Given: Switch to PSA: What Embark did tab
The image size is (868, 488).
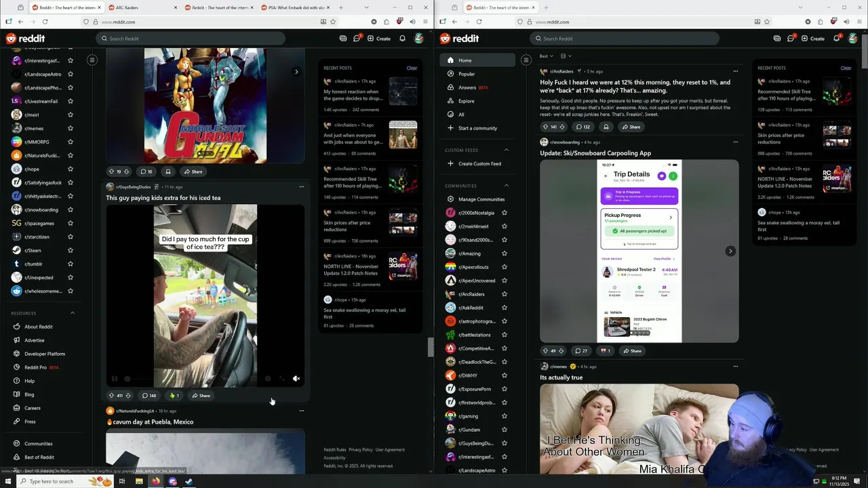Looking at the screenshot, I should (296, 7).
